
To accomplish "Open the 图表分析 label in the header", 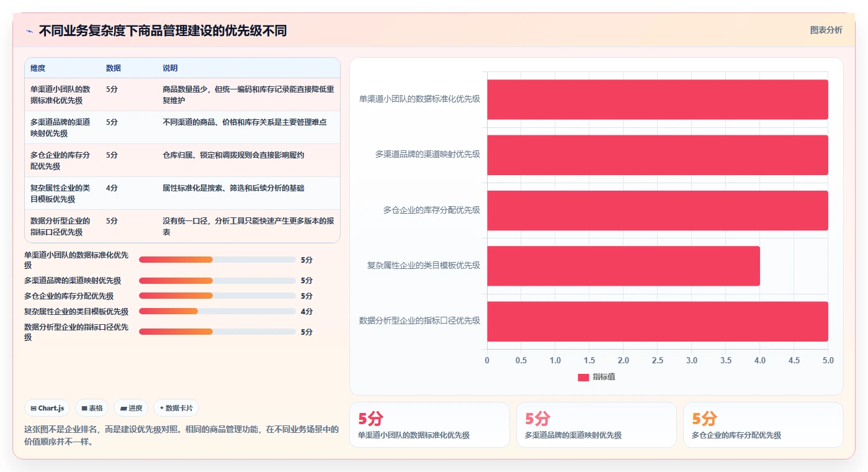I will (826, 30).
